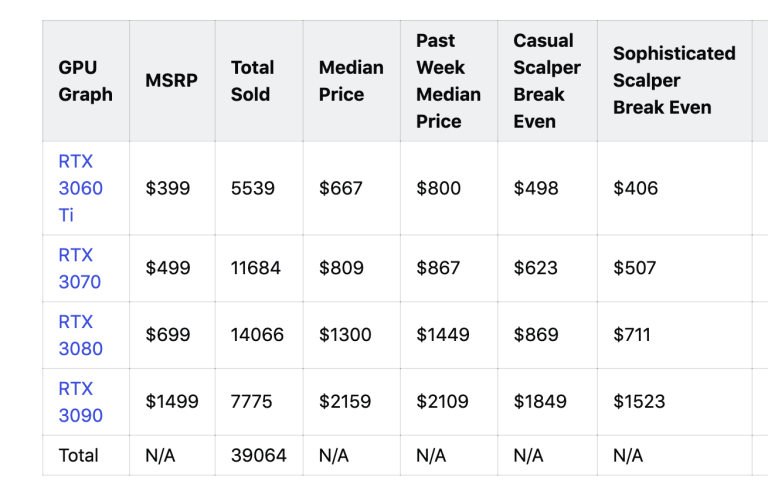Click the $800 past week median cell
Image resolution: width=768 pixels, height=498 pixels.
438,189
